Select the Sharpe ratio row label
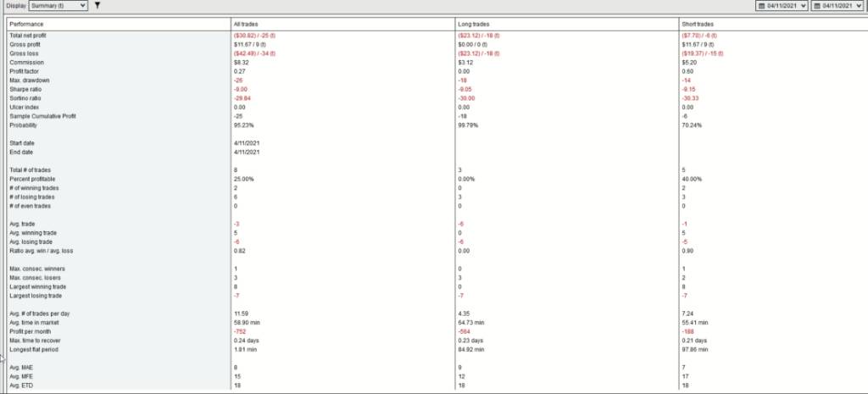This screenshot has width=868, height=394. (25, 89)
